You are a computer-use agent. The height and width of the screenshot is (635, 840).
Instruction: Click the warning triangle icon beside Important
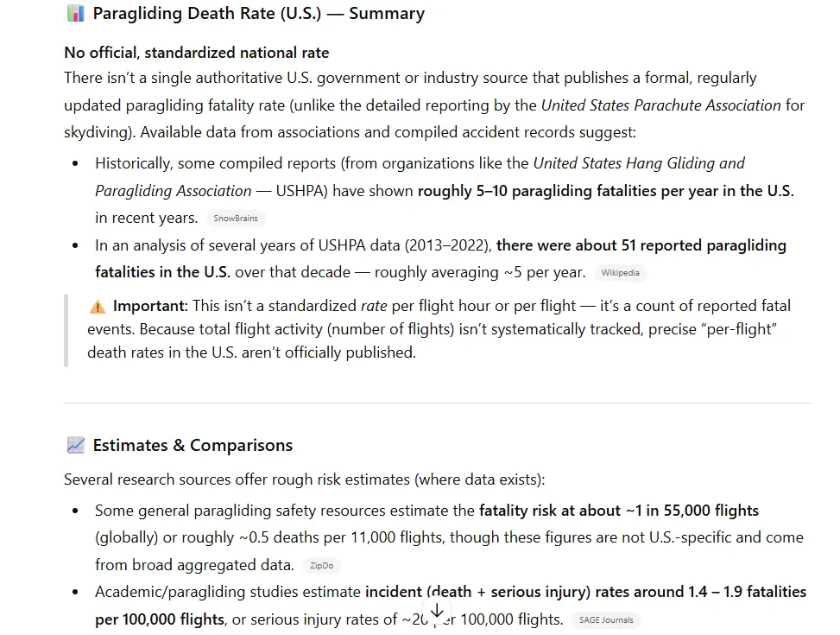[x=98, y=306]
